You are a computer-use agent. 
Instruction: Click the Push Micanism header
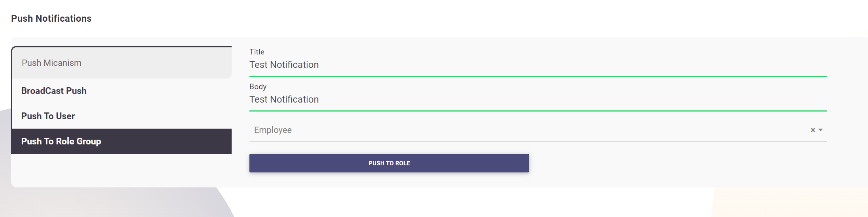click(x=52, y=63)
